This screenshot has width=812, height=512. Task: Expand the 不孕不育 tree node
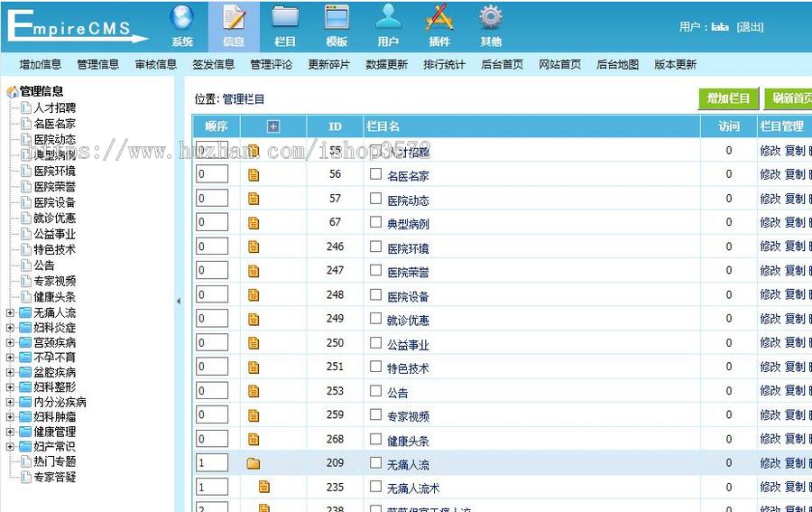tap(10, 358)
